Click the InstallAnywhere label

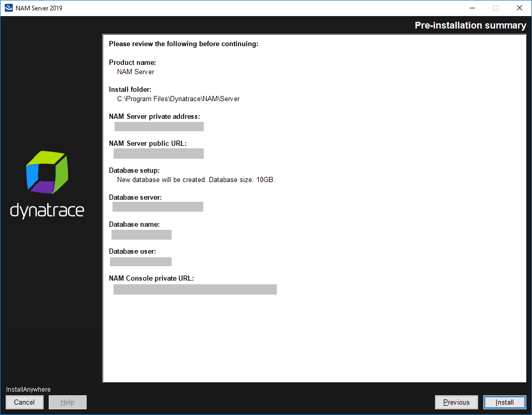pos(29,390)
